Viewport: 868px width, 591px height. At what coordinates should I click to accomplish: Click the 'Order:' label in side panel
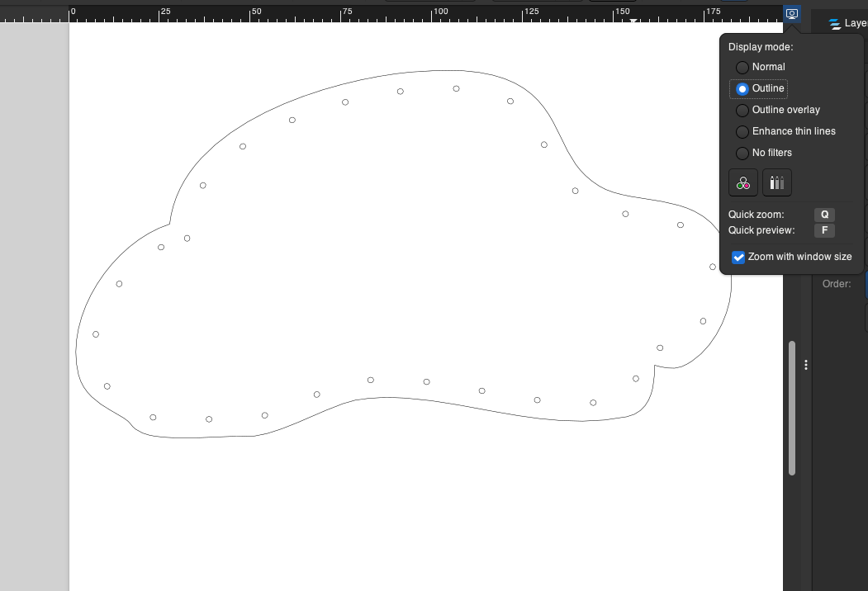click(x=837, y=284)
